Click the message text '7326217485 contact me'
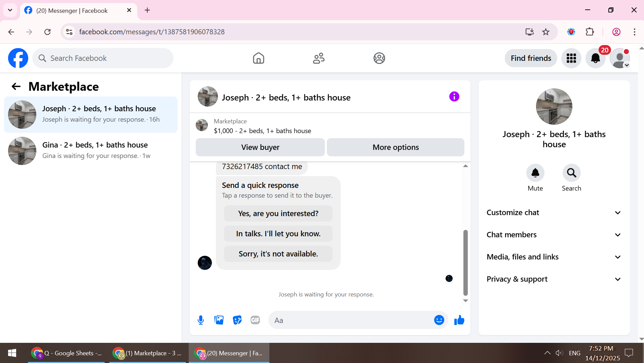 click(x=262, y=167)
